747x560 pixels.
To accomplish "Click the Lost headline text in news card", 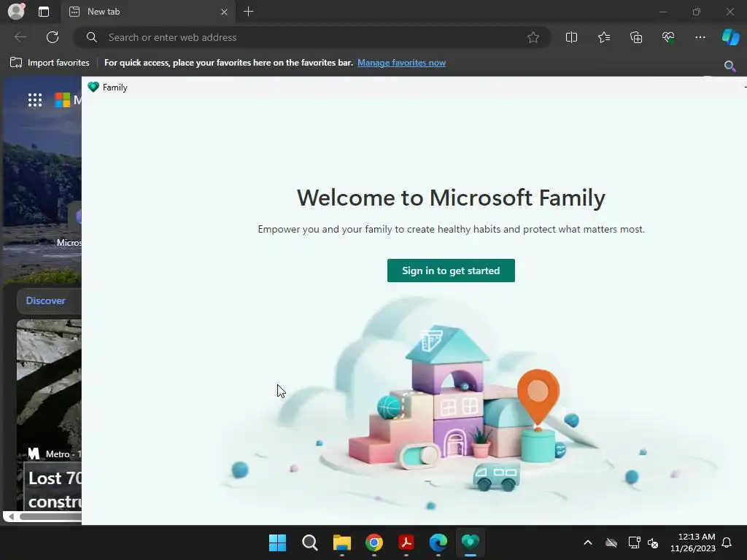I will (55, 489).
